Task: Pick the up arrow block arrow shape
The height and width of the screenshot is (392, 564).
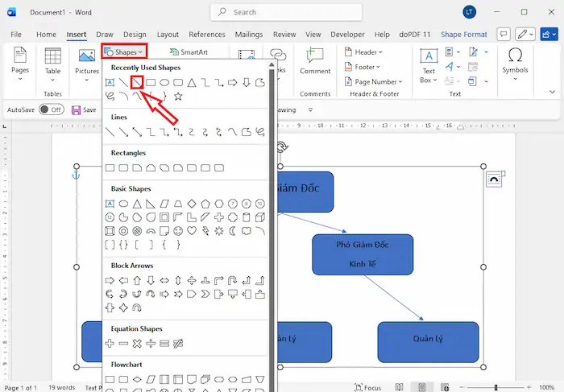Action: [x=137, y=281]
